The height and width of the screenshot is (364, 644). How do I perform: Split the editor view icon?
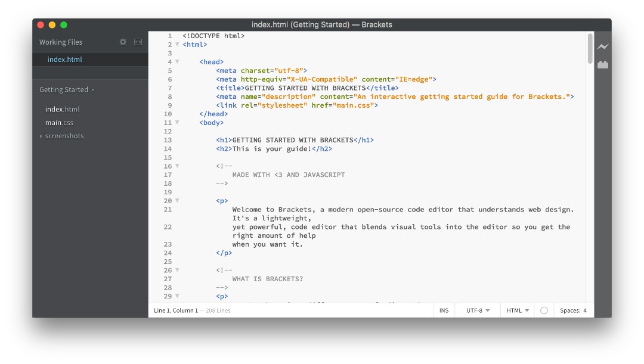pyautogui.click(x=138, y=42)
